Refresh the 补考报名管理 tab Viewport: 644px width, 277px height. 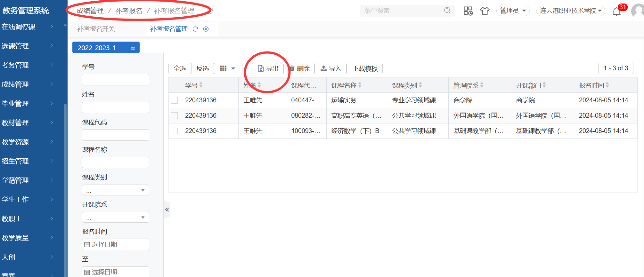pyautogui.click(x=195, y=29)
